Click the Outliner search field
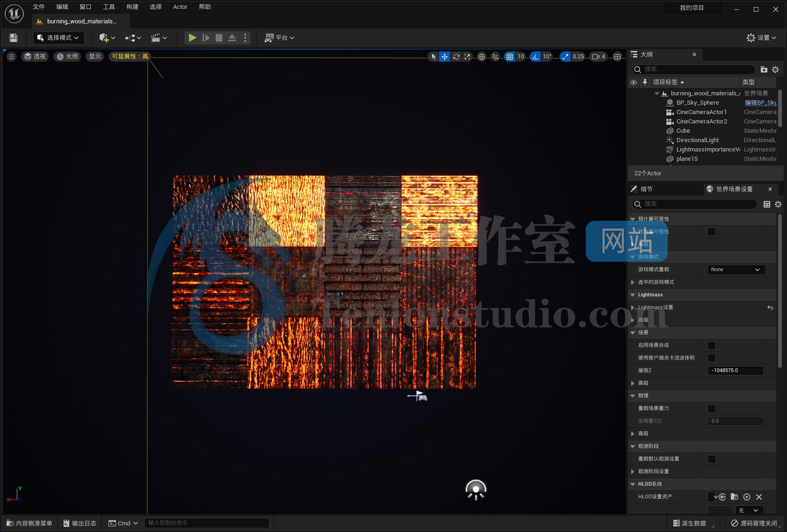Screen dimensions: 787x532 [x=693, y=69]
